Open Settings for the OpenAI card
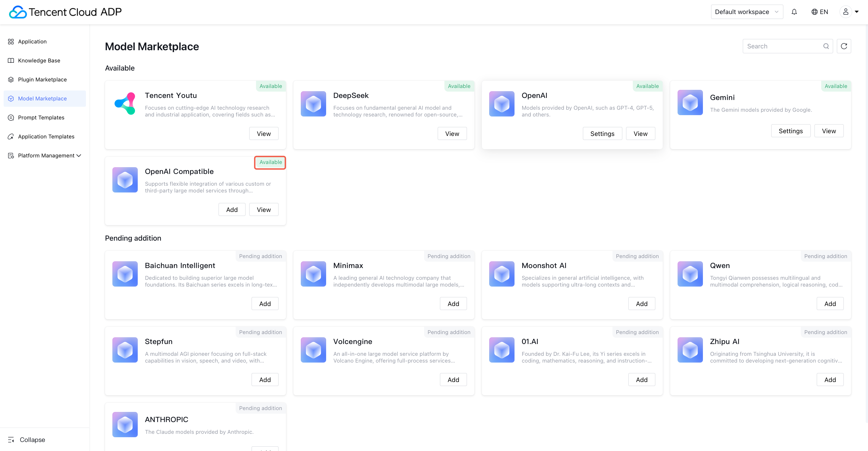This screenshot has width=868, height=451. 602,134
